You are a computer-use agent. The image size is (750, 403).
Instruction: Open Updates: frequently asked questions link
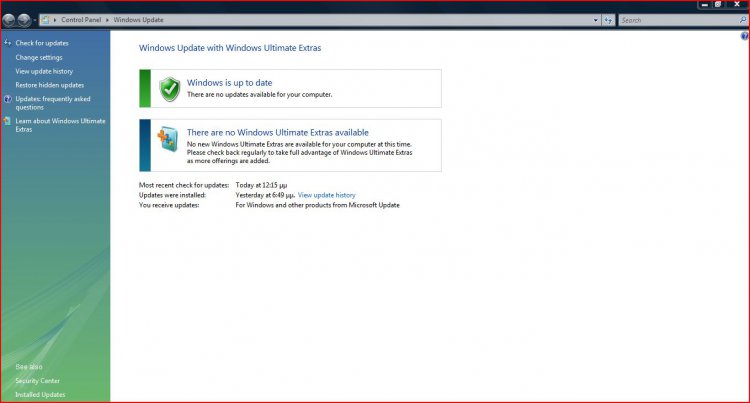[x=53, y=103]
